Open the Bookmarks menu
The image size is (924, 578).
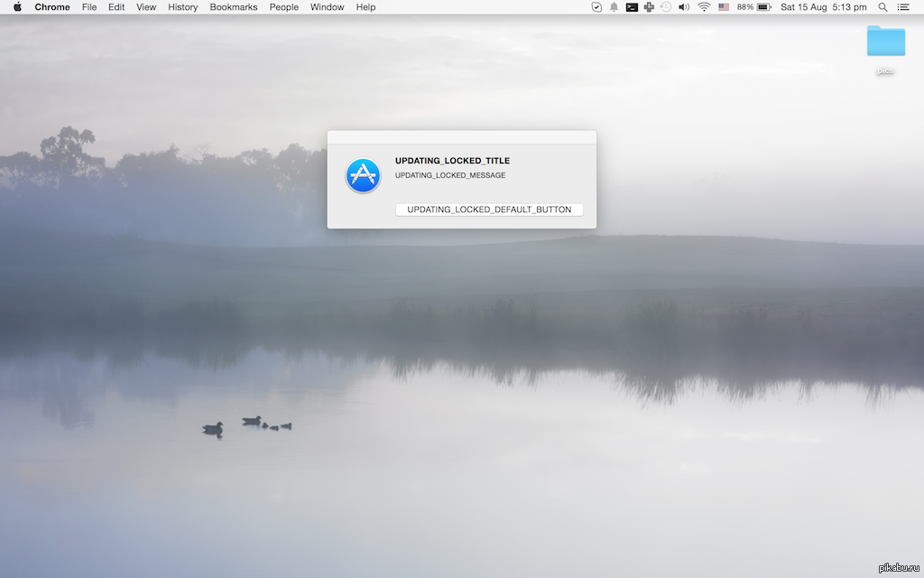(x=233, y=7)
